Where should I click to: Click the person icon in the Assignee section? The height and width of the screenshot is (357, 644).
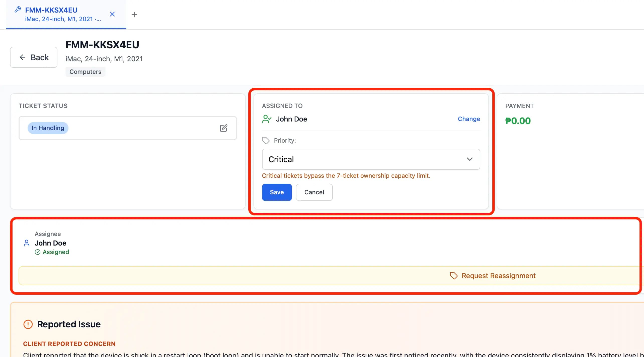tap(27, 243)
